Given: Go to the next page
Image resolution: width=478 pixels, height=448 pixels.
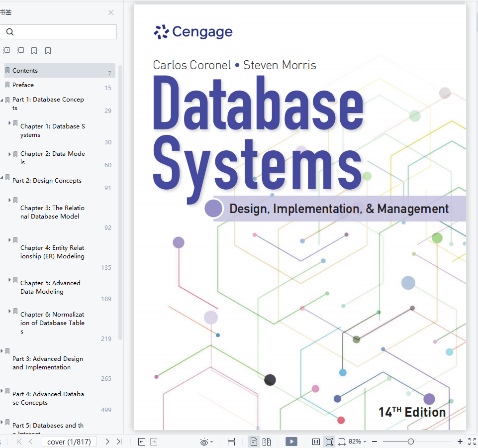Looking at the screenshot, I should 107,442.
